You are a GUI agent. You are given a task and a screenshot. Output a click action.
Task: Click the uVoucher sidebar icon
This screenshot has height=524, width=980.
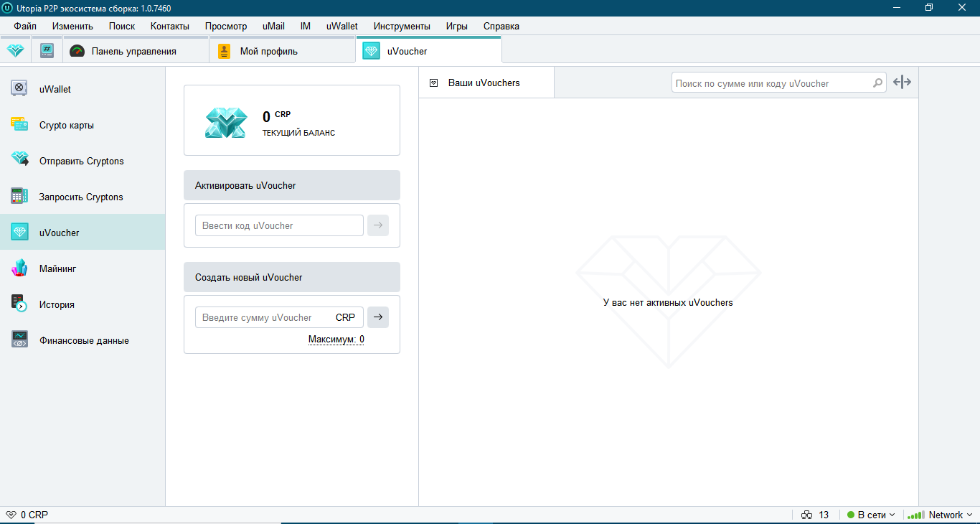point(19,232)
